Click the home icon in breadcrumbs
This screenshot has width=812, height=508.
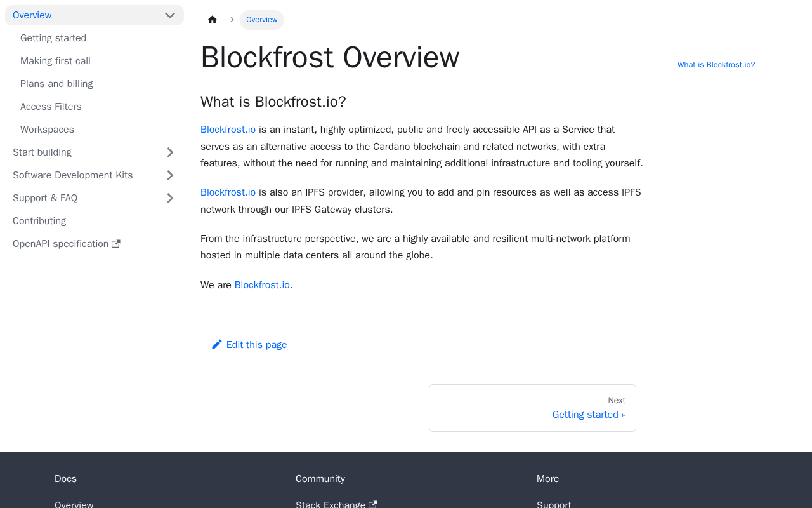coord(213,20)
